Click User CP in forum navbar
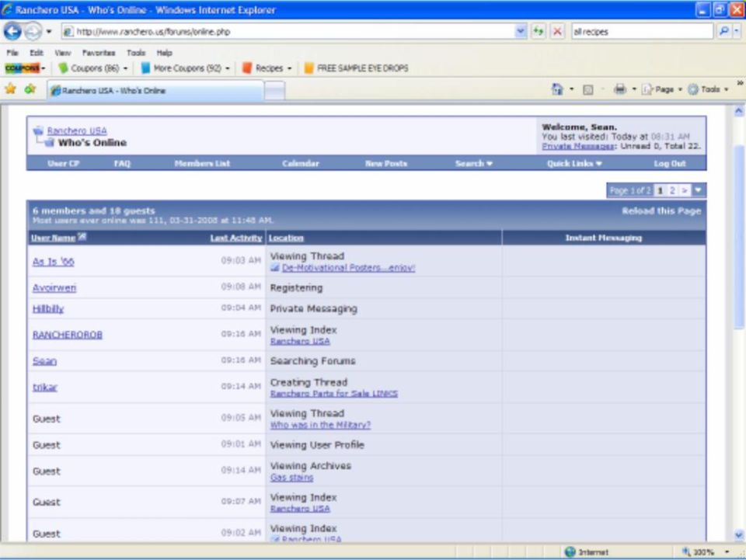This screenshot has width=746, height=560. pos(63,163)
